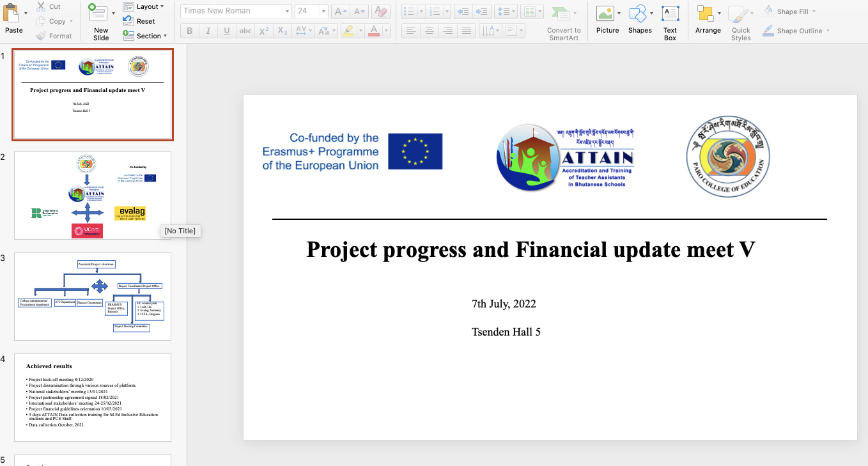Viewport: 868px width, 466px height.
Task: Select the Format painter brush
Action: [x=41, y=36]
